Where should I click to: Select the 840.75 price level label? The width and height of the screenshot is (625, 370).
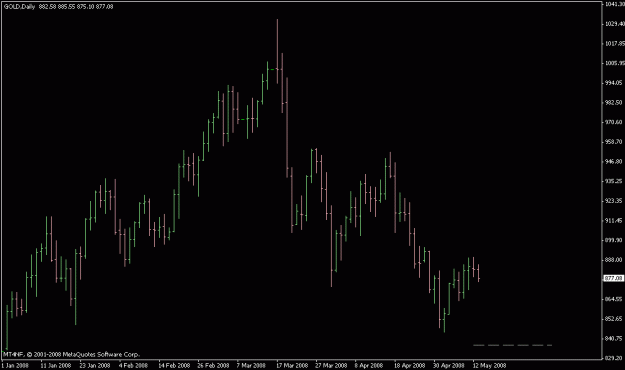(614, 339)
